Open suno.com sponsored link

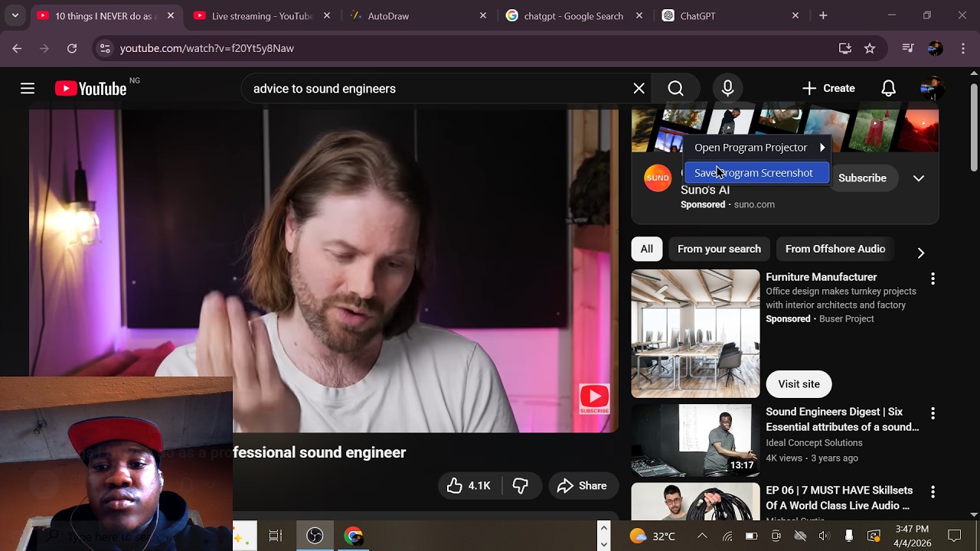click(x=754, y=204)
